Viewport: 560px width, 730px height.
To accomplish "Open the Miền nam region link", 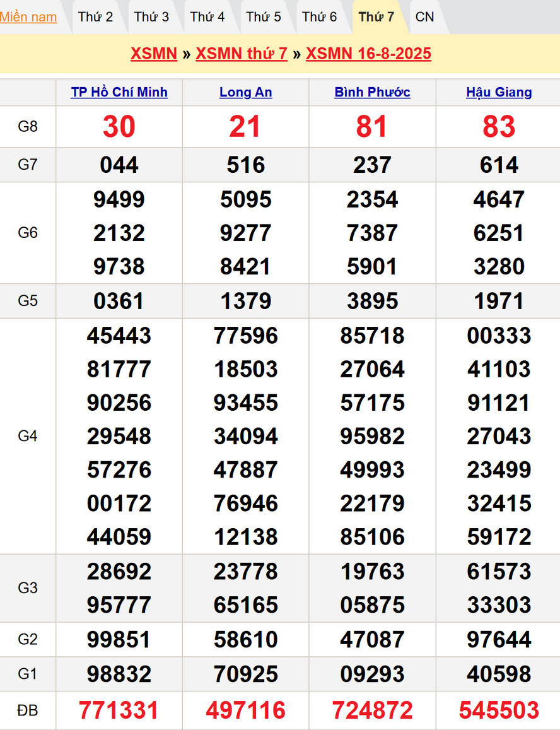I will tap(28, 17).
